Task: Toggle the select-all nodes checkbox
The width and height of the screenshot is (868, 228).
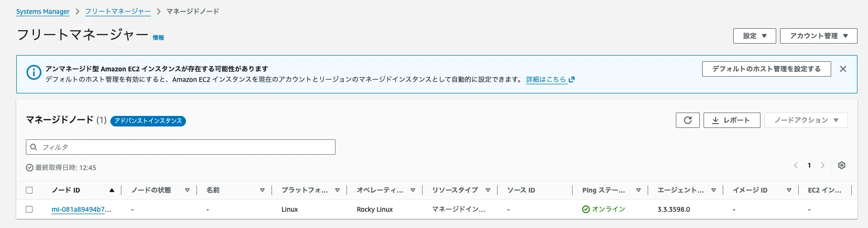Action: 29,190
